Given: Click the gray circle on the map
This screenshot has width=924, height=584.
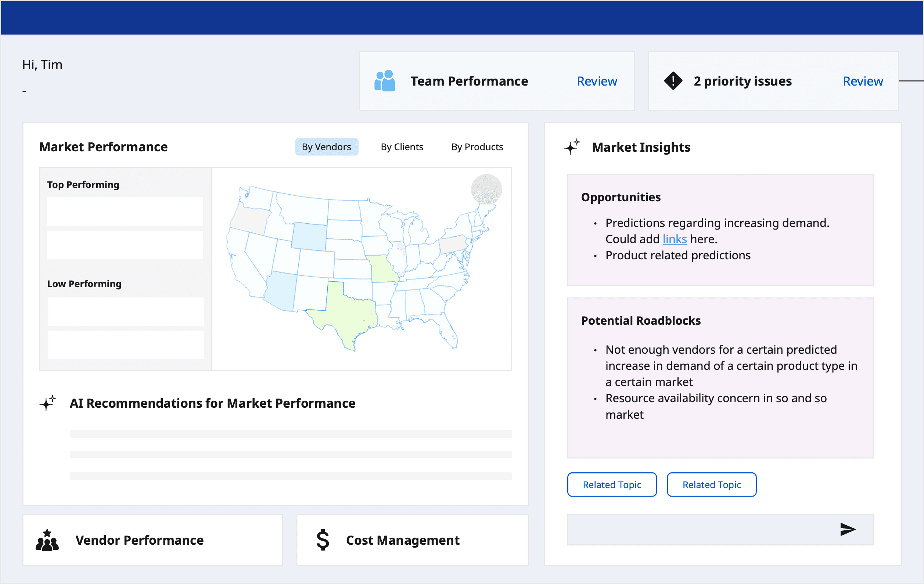Looking at the screenshot, I should [486, 190].
